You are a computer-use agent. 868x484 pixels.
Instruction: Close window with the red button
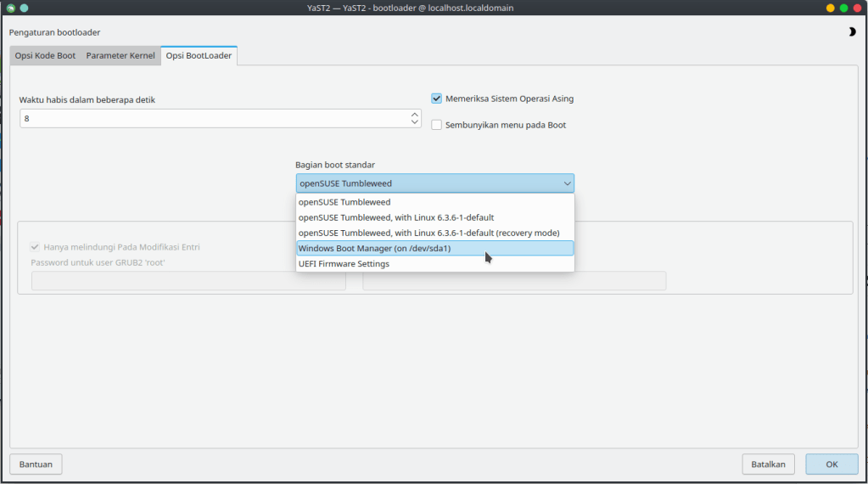tap(857, 8)
